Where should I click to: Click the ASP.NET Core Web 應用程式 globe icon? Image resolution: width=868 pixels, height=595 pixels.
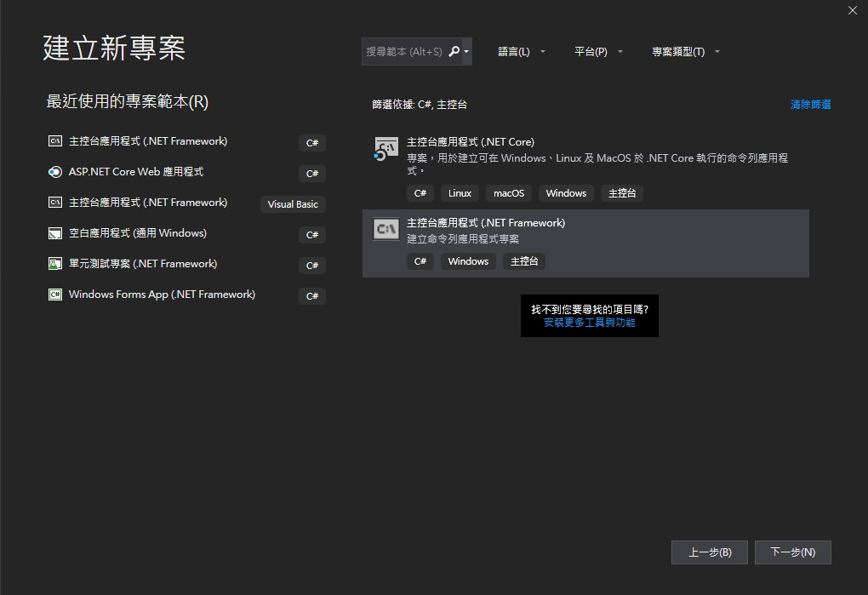[54, 172]
